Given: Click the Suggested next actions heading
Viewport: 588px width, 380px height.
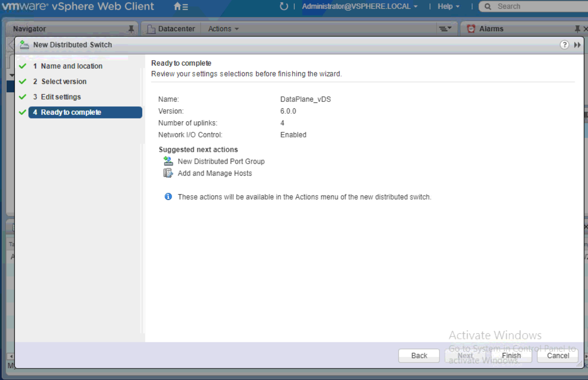Looking at the screenshot, I should (x=198, y=149).
